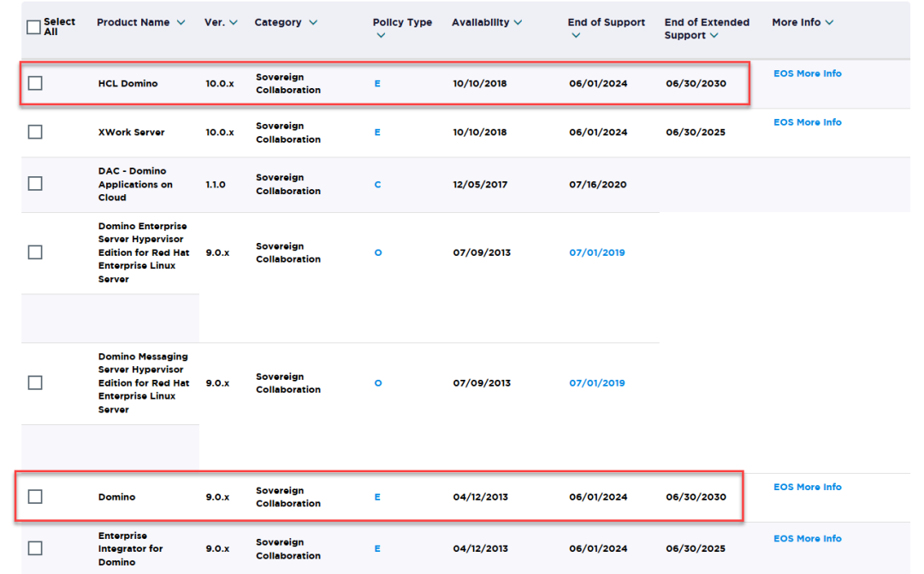
Task: Click policy type E for Enterprise Integrator for Domino
Action: (377, 548)
